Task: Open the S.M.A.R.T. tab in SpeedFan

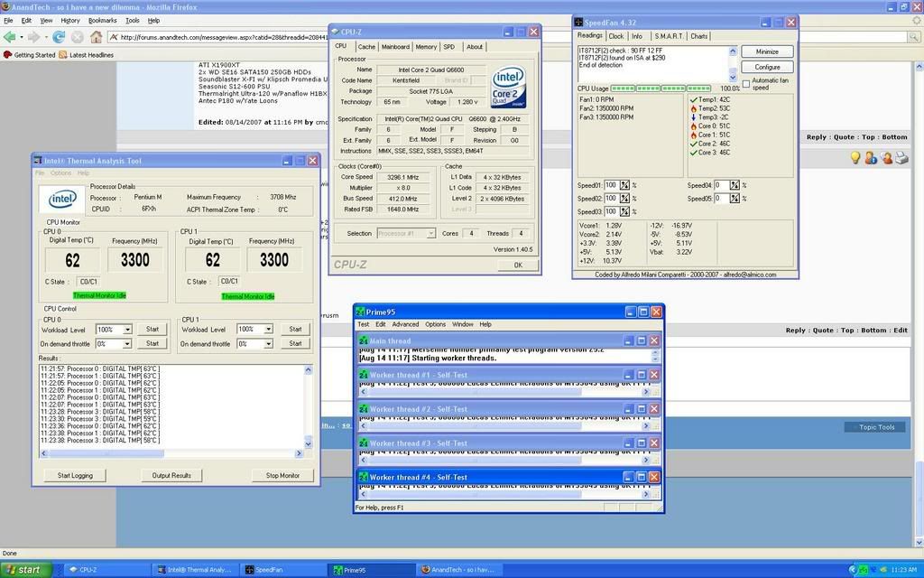Action: 669,36
